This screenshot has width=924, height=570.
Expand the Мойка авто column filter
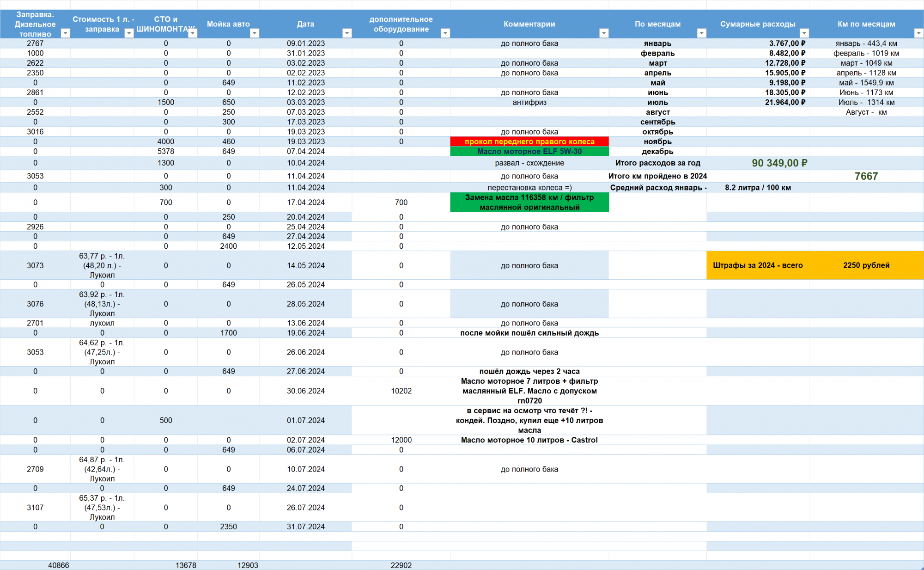(x=255, y=33)
